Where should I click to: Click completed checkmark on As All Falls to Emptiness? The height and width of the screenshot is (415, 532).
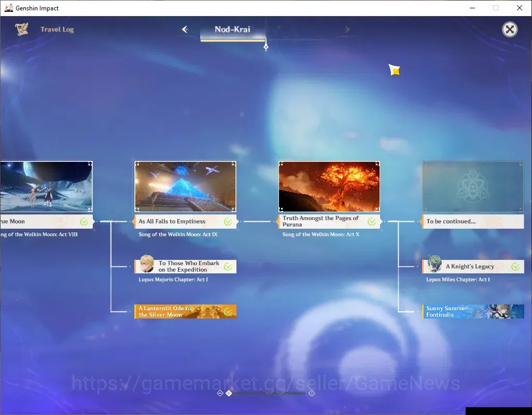pos(228,222)
